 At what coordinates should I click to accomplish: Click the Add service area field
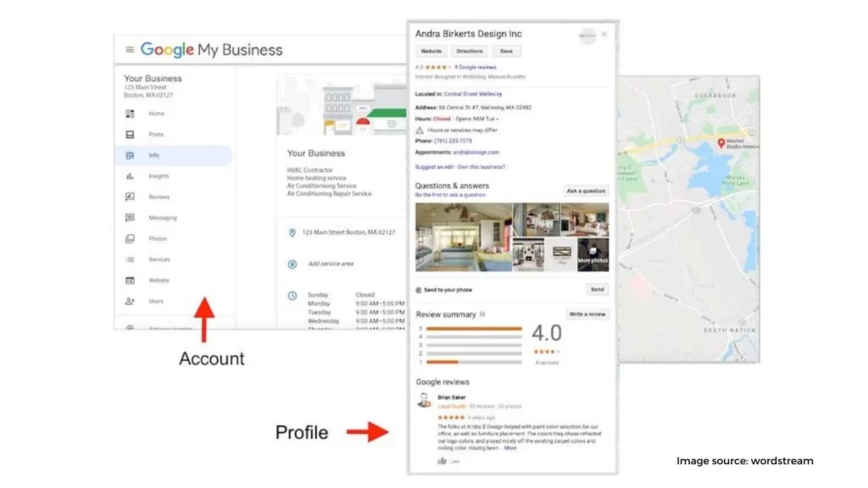coord(331,264)
